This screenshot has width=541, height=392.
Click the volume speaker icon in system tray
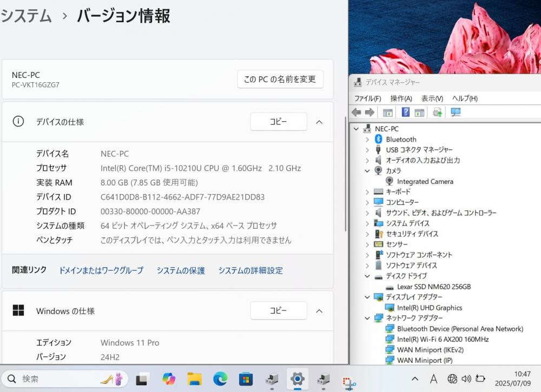pos(466,379)
